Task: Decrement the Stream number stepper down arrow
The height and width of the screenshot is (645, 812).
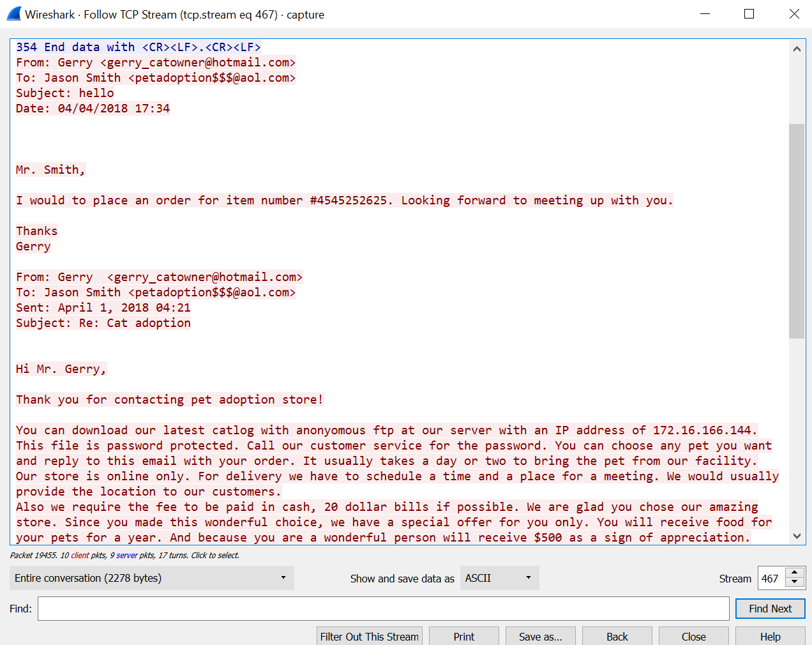Action: [x=794, y=583]
